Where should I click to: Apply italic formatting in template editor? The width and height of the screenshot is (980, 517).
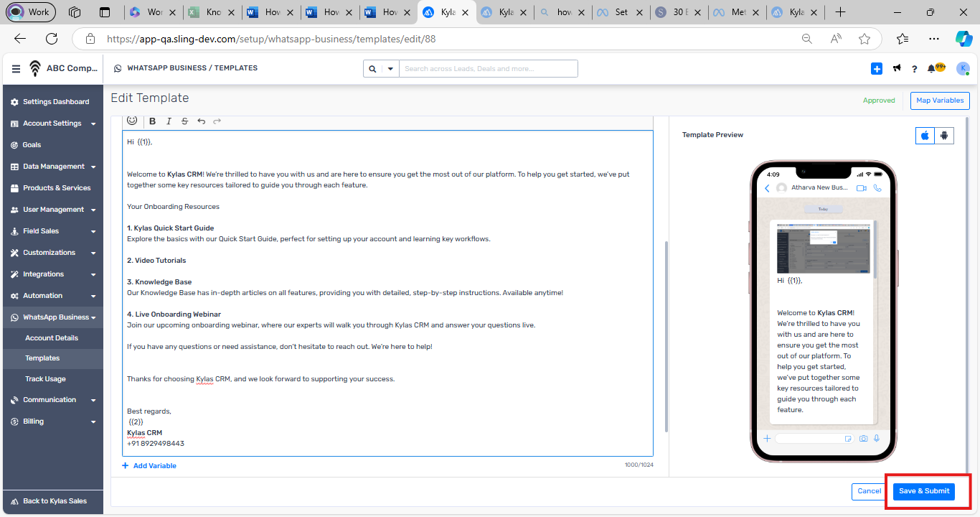[169, 121]
